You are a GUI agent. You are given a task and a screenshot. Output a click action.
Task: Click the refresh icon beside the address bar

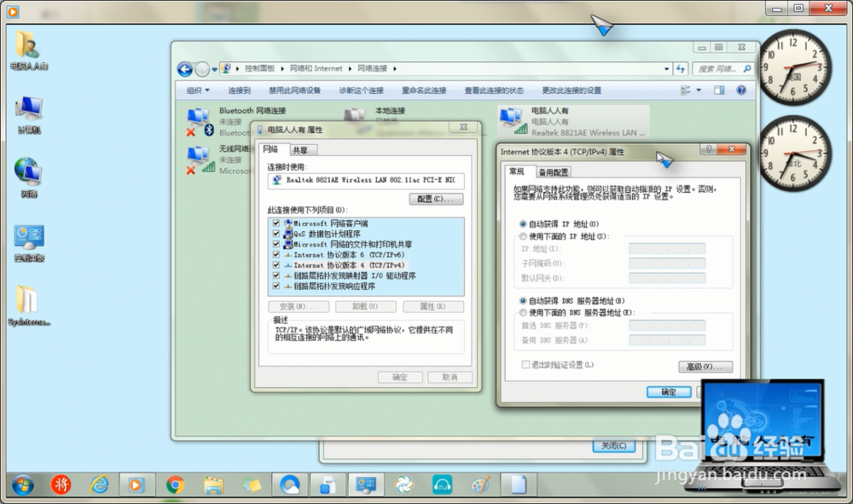point(681,68)
